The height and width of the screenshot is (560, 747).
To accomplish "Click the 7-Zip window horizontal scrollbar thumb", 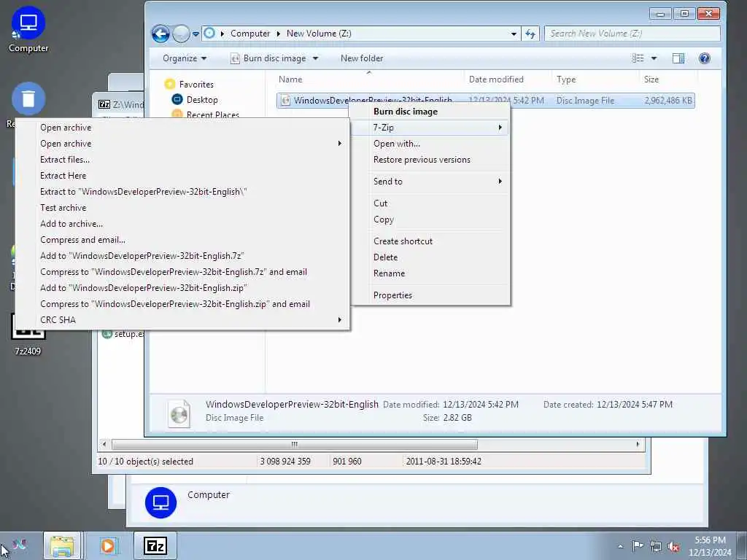I will tap(294, 444).
